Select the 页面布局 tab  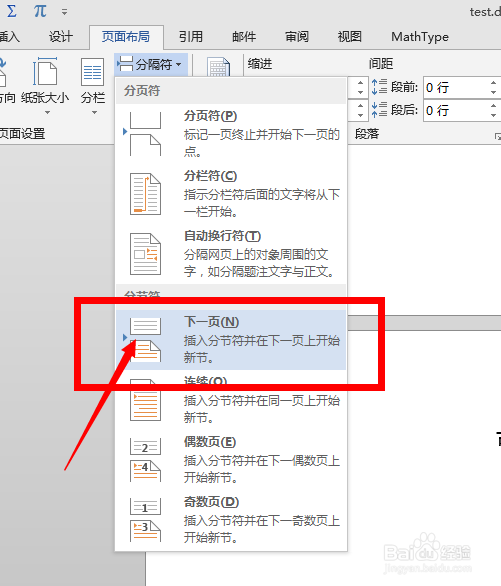tap(126, 37)
